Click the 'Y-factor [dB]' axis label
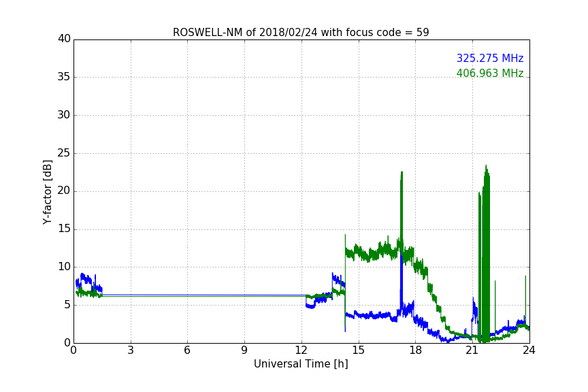 click(x=47, y=192)
